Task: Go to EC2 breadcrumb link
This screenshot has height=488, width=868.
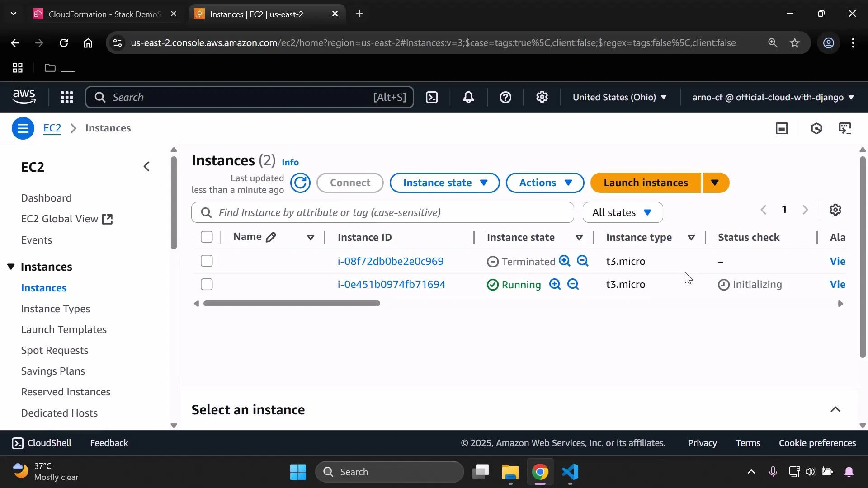Action: [x=52, y=128]
